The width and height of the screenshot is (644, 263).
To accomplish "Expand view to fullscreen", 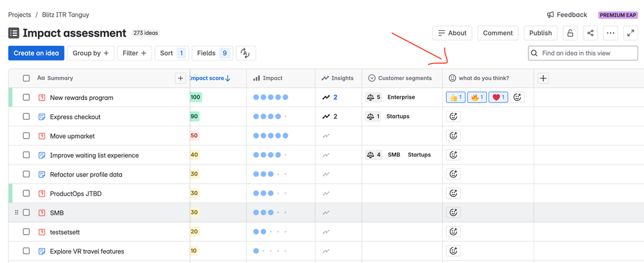I will point(631,34).
